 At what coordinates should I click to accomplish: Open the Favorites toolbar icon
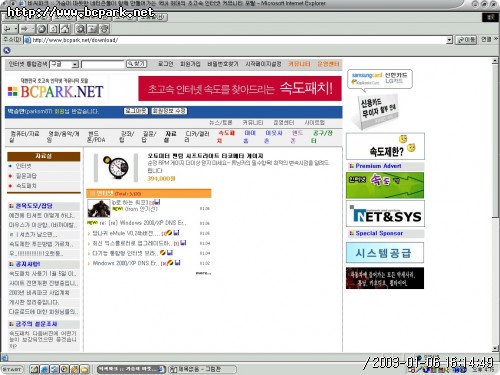click(x=92, y=29)
